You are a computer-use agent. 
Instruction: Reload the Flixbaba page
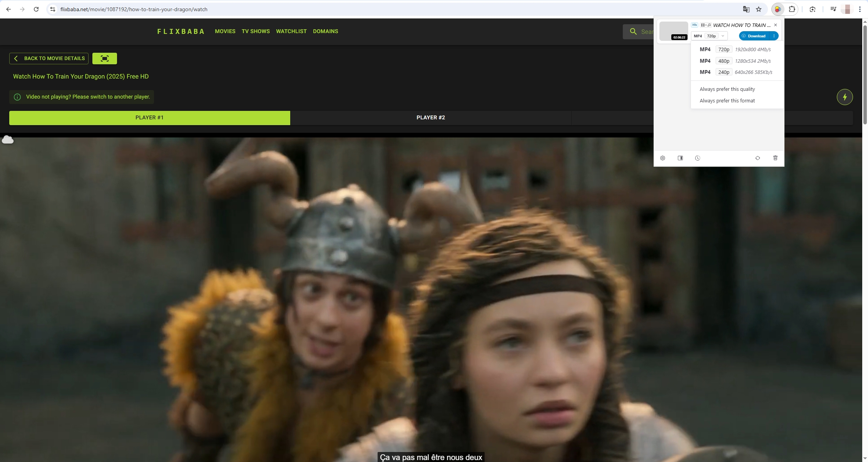[36, 9]
